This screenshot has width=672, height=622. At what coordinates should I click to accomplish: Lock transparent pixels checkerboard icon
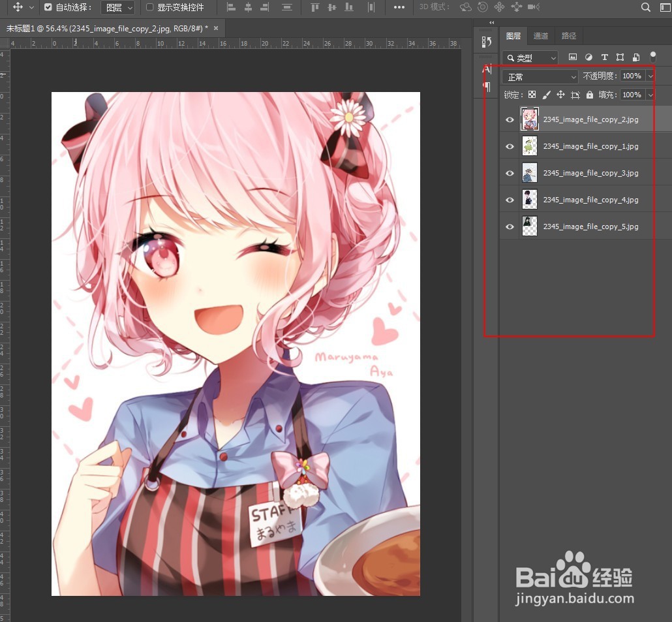[532, 95]
